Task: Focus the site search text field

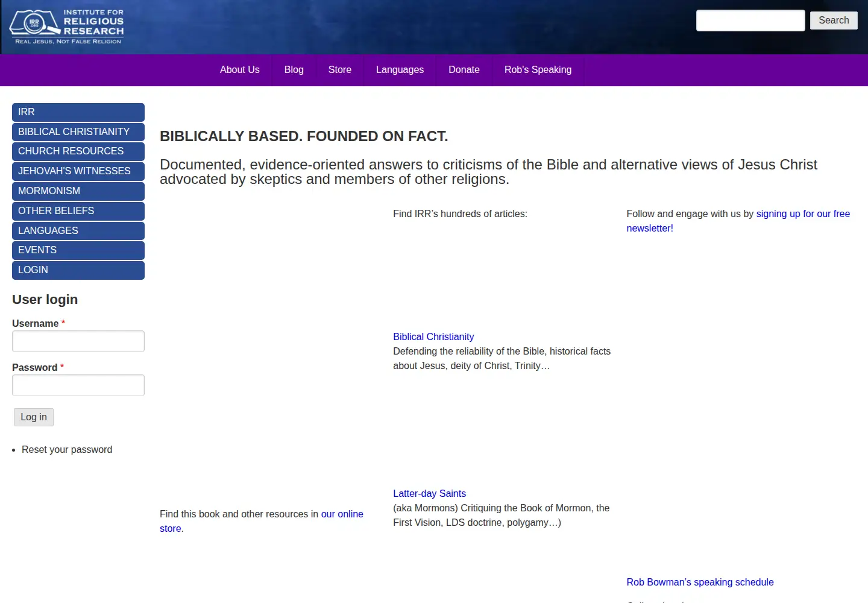Action: click(x=750, y=21)
